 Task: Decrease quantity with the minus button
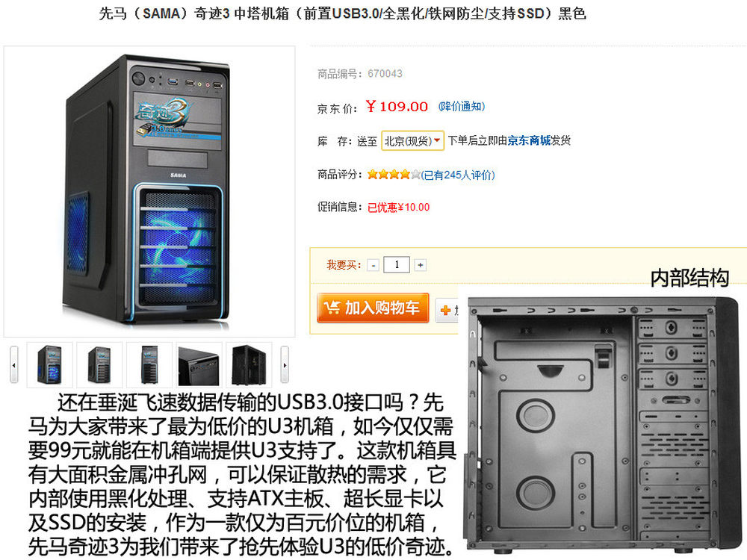(373, 265)
